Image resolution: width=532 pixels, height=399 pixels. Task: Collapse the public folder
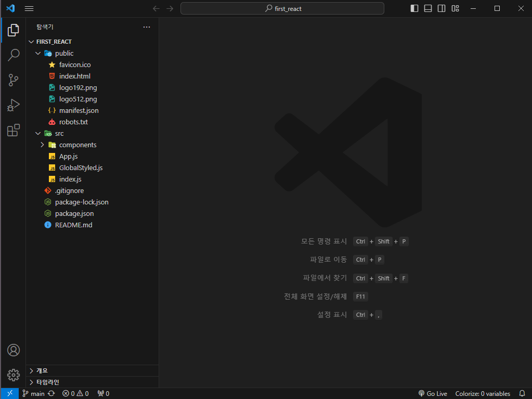[x=38, y=53]
